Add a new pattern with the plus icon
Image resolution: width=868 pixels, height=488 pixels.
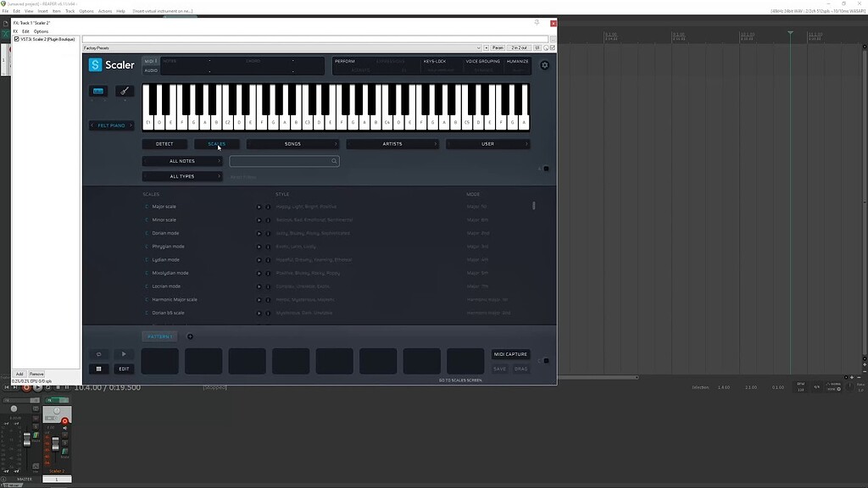click(190, 336)
